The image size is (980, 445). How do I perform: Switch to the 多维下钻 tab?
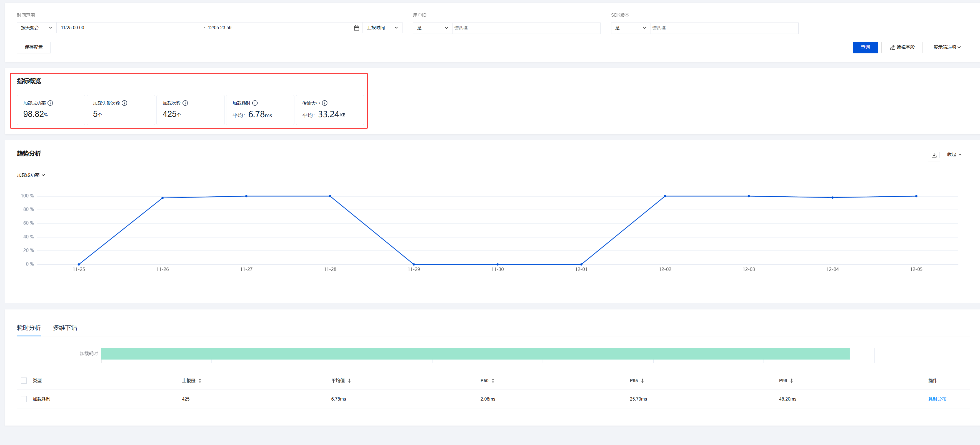pyautogui.click(x=65, y=327)
